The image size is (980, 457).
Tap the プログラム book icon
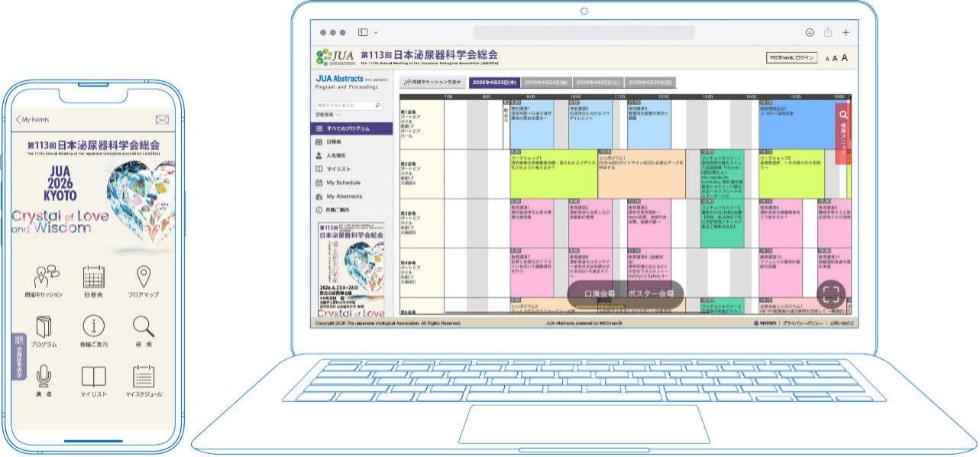coord(43,326)
